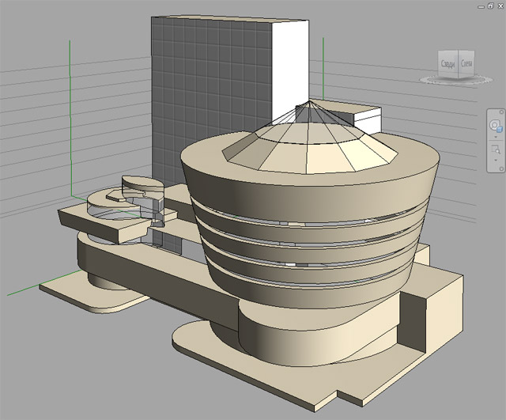
Task: Restore down the 3D view window
Action: point(490,6)
